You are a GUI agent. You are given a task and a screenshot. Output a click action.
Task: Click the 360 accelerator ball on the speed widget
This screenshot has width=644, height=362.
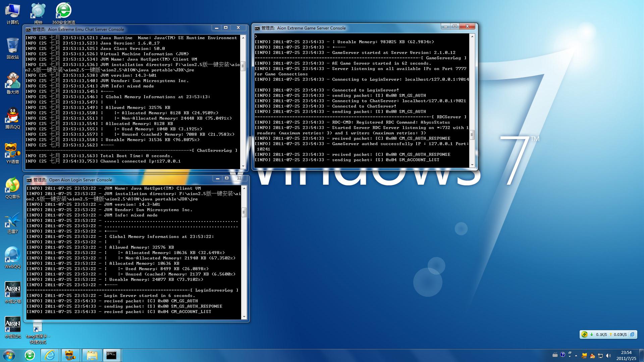pyautogui.click(x=584, y=334)
